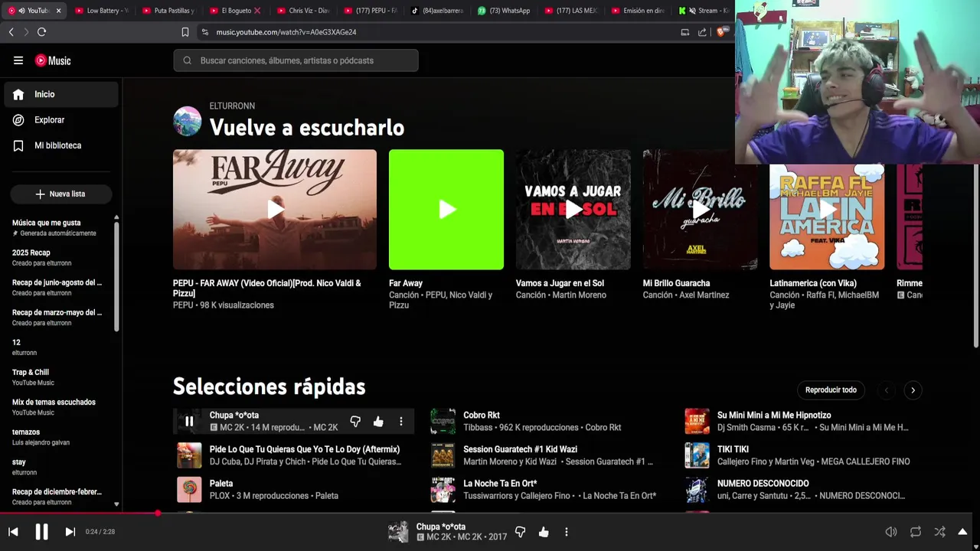The image size is (980, 551).
Task: Open Mix de temas escuchados playlist
Action: pos(58,406)
